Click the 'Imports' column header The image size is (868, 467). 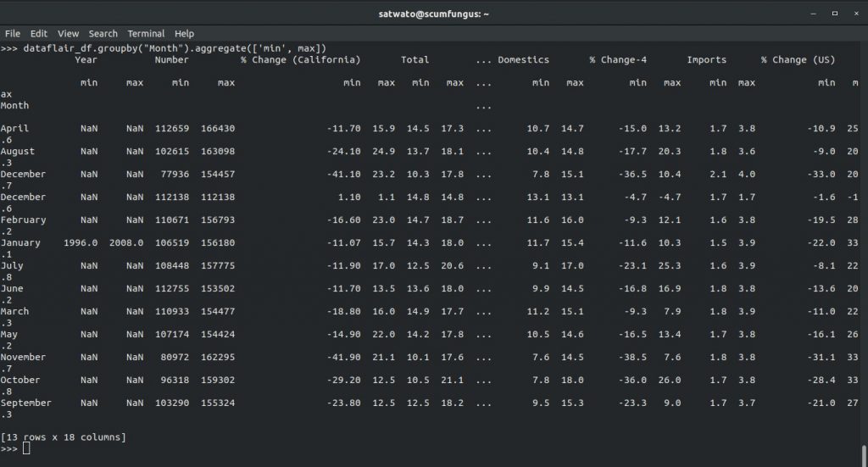click(706, 60)
